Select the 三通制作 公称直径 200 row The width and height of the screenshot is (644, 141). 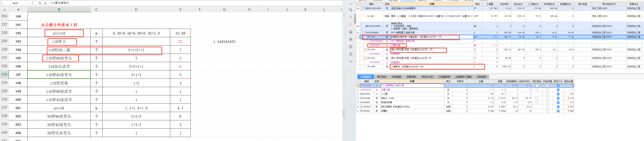pos(500,67)
